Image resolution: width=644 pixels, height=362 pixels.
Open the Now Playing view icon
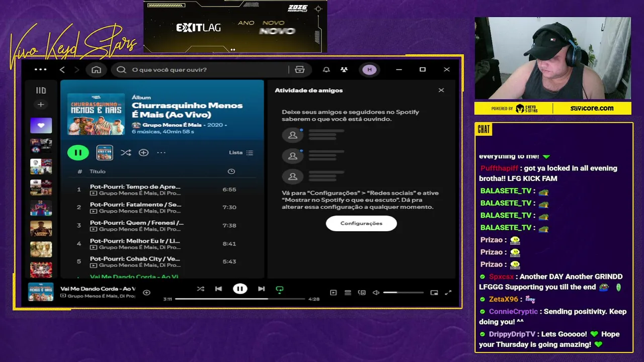(333, 293)
